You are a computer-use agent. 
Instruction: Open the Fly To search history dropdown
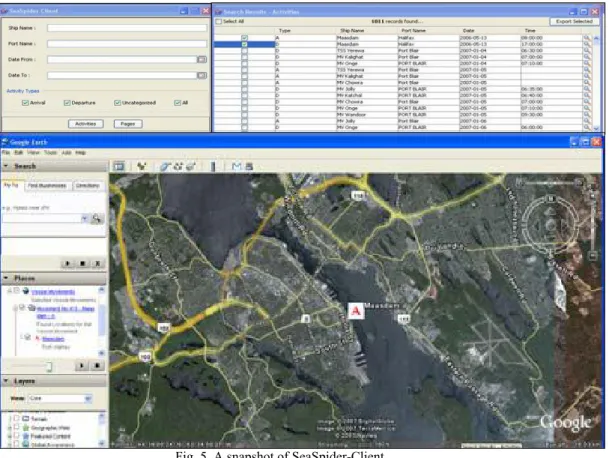(x=84, y=219)
